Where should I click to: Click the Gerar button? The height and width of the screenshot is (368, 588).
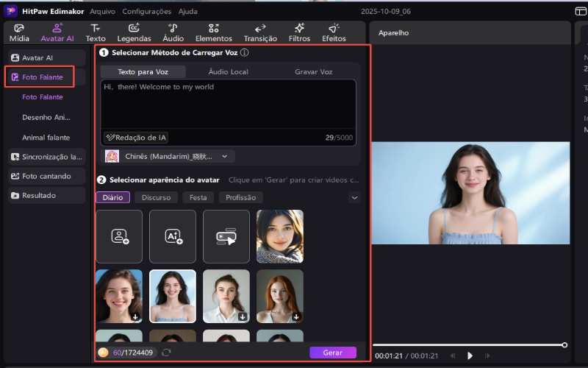coord(332,353)
